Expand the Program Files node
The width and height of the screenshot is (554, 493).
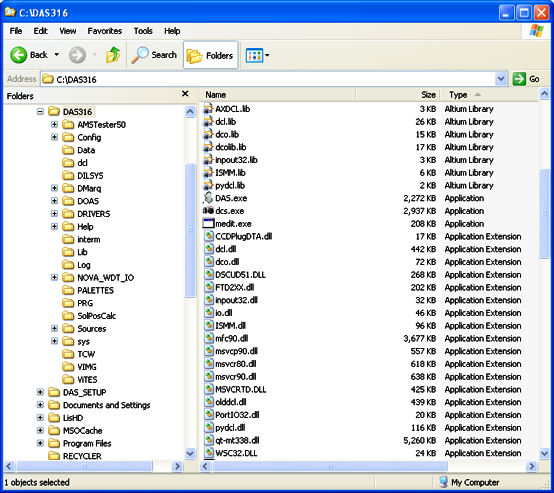click(x=40, y=443)
